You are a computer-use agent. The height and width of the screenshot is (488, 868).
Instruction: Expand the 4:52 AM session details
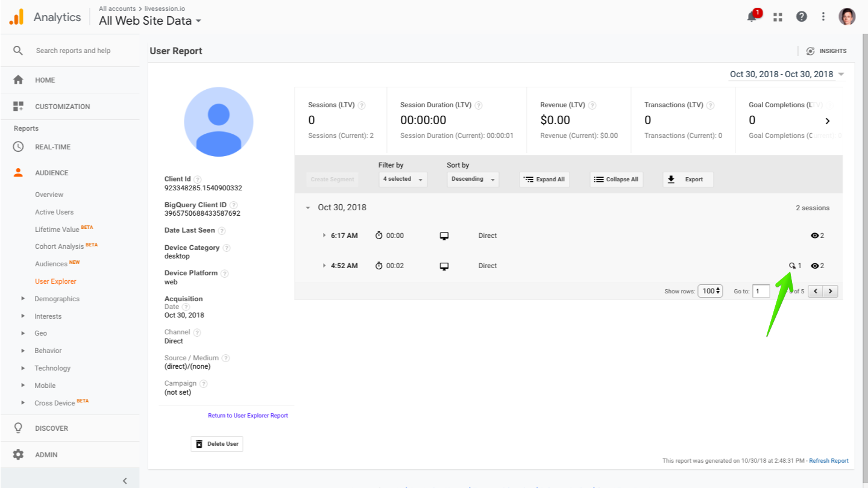[324, 265]
